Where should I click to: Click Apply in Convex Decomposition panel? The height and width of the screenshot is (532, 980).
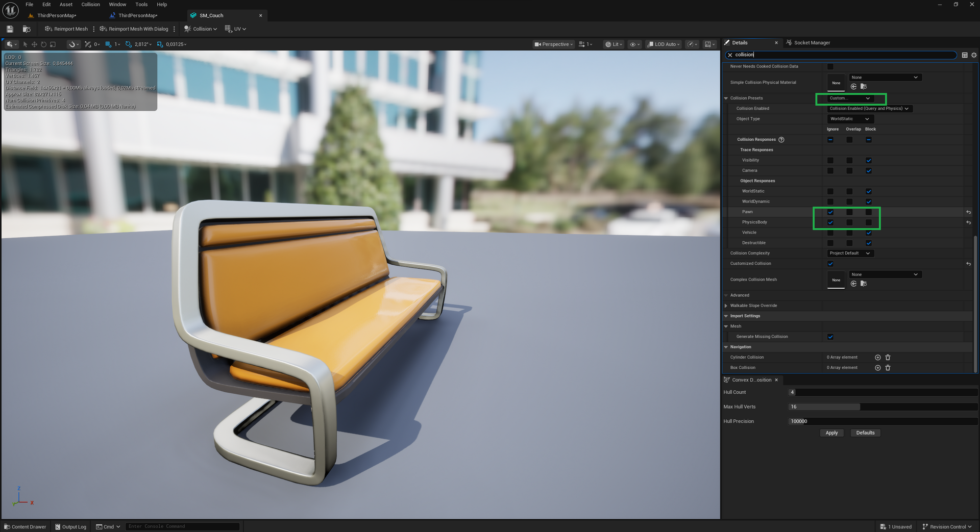click(831, 433)
